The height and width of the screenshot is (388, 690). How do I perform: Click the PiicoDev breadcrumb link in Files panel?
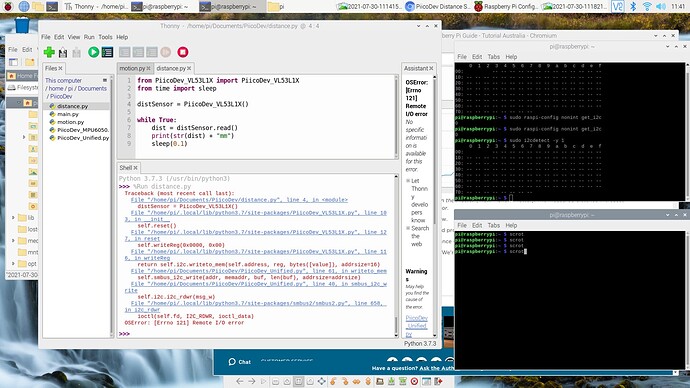coord(61,96)
